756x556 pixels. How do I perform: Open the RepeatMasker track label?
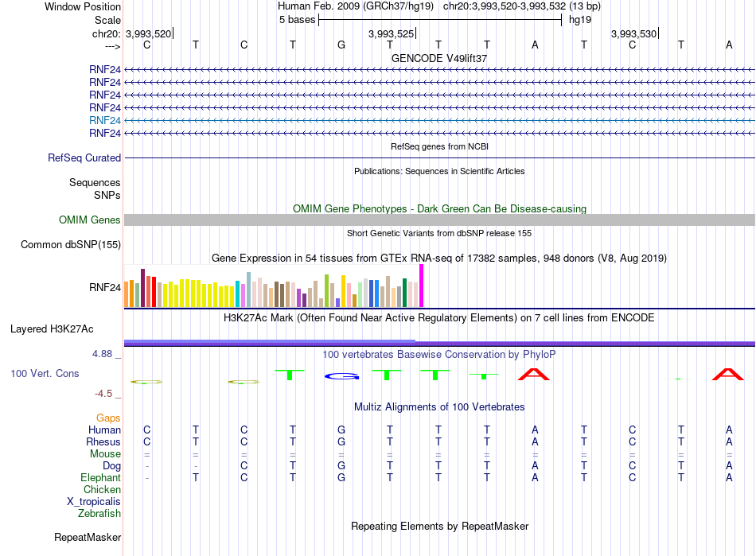tap(88, 538)
